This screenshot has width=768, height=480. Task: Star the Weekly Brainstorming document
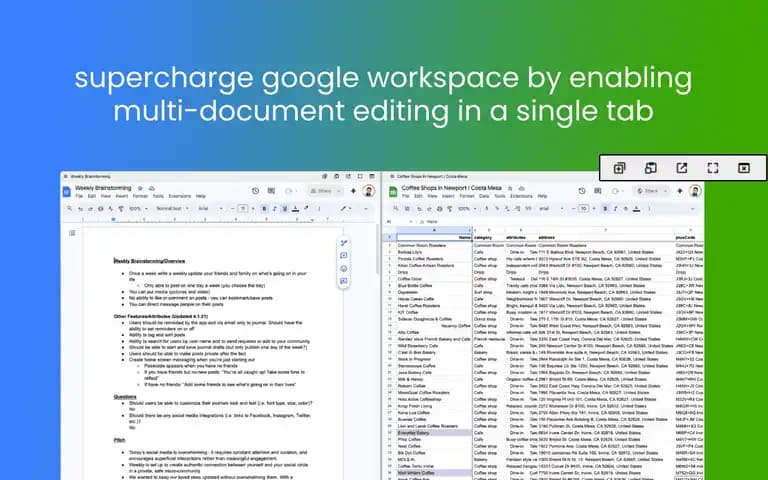(140, 188)
